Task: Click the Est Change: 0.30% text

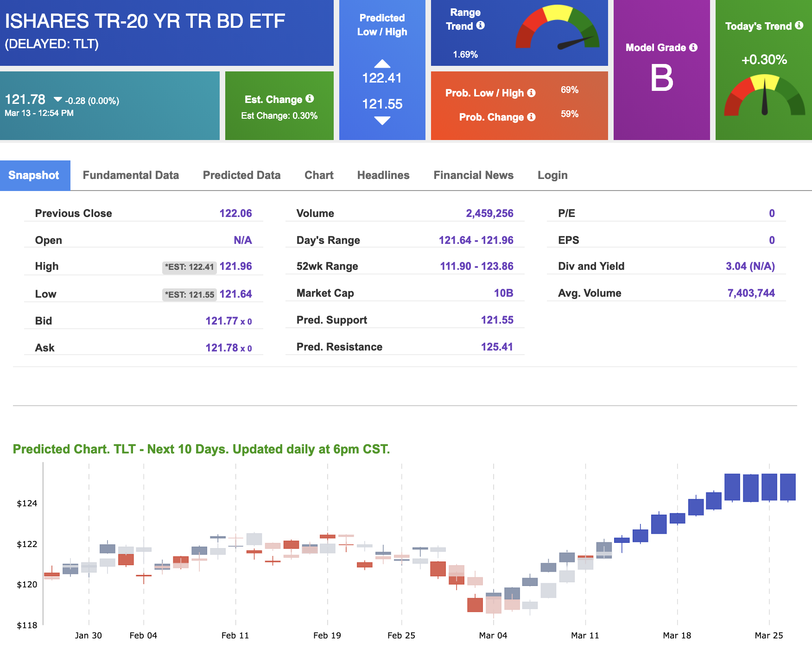Action: click(279, 116)
